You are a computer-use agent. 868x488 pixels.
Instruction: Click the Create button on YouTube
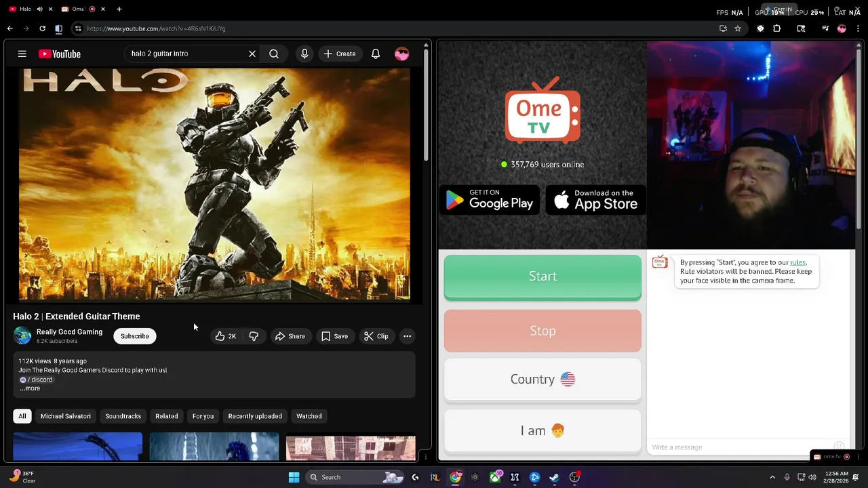(340, 54)
